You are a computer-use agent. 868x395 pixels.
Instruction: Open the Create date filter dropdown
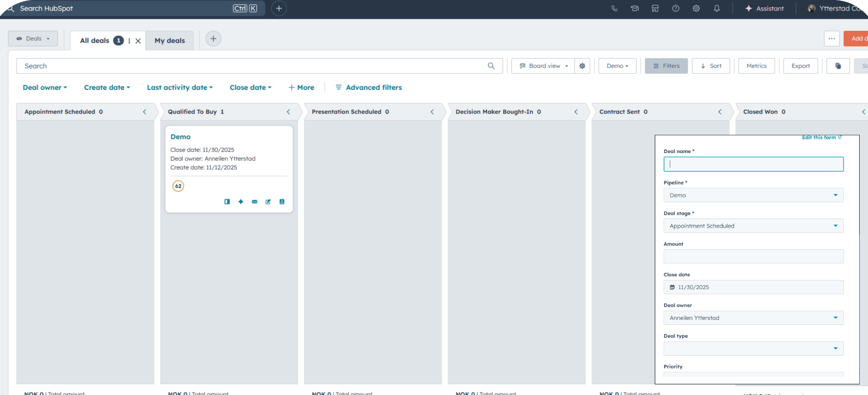107,88
